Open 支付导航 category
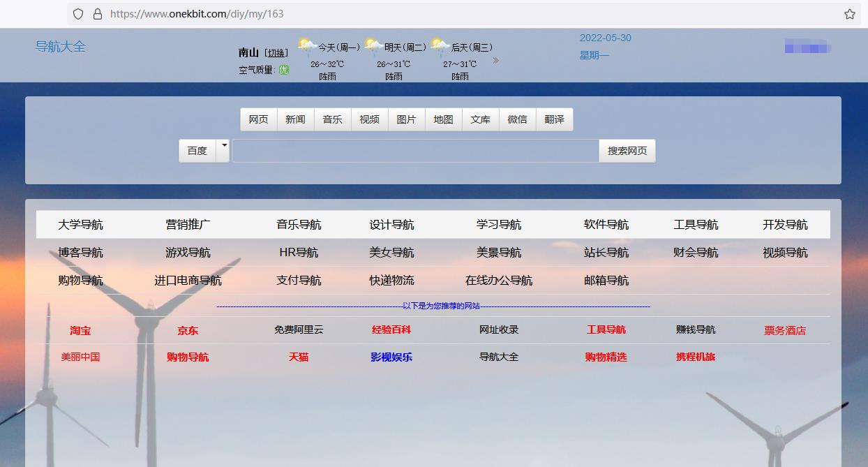Image resolution: width=868 pixels, height=467 pixels. tap(299, 281)
